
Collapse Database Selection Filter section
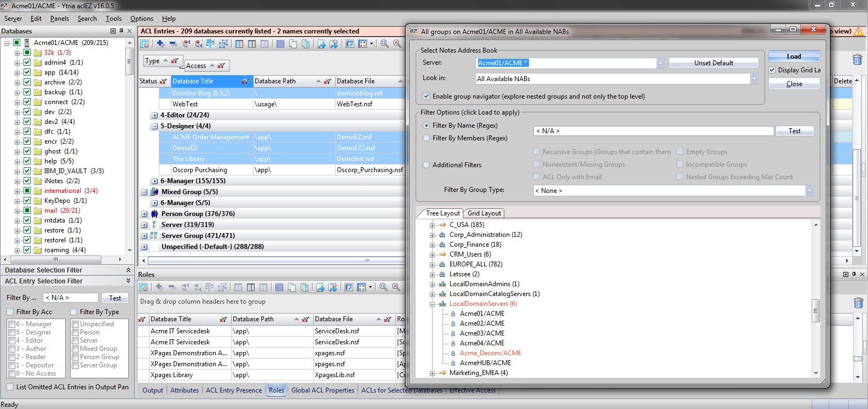point(128,270)
